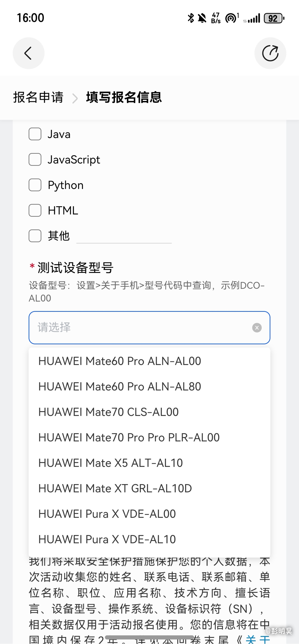299x644 pixels.
Task: Tick the Python checkbox
Action: click(x=35, y=185)
